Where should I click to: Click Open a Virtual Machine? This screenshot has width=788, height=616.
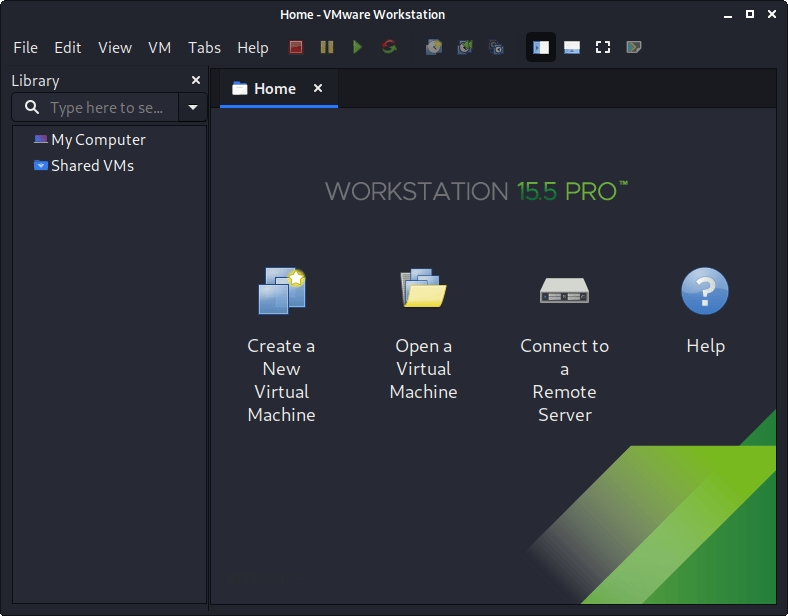(x=423, y=335)
